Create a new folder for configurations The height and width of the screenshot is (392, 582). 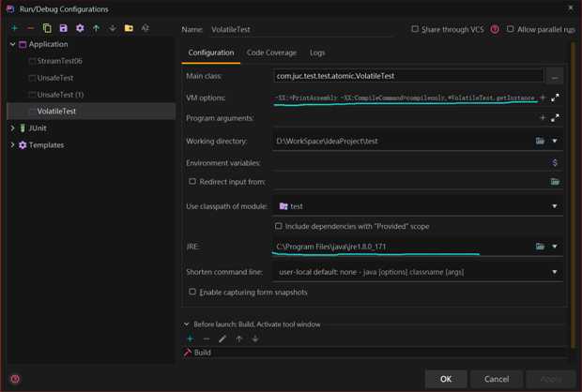click(x=129, y=28)
